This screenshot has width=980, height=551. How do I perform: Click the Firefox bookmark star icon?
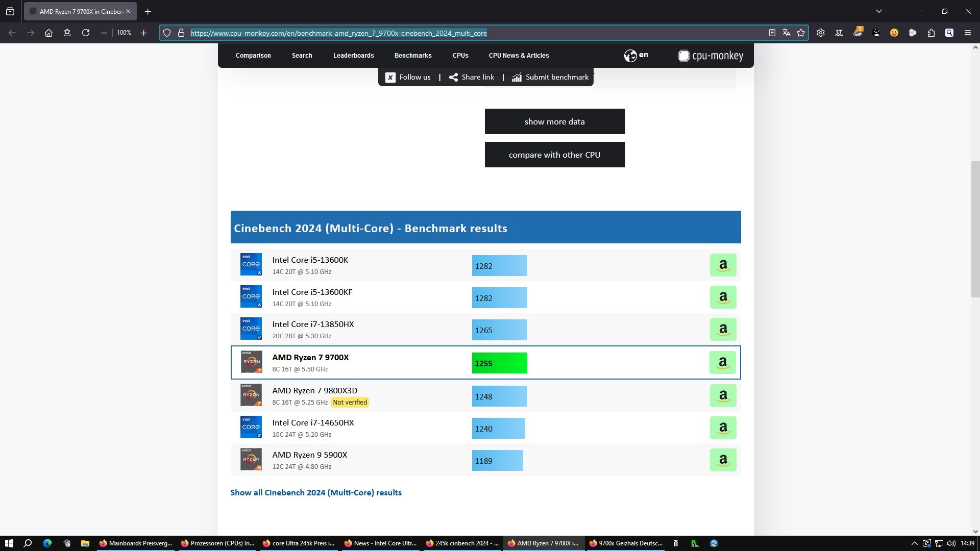pos(801,33)
